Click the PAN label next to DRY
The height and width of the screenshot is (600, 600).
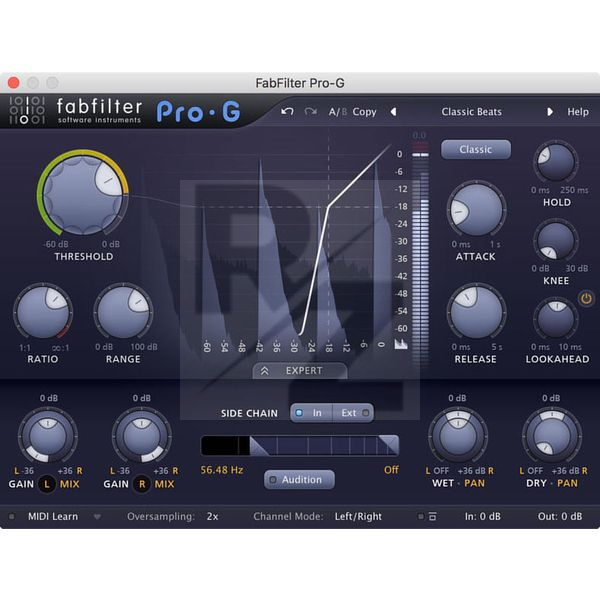pyautogui.click(x=567, y=483)
